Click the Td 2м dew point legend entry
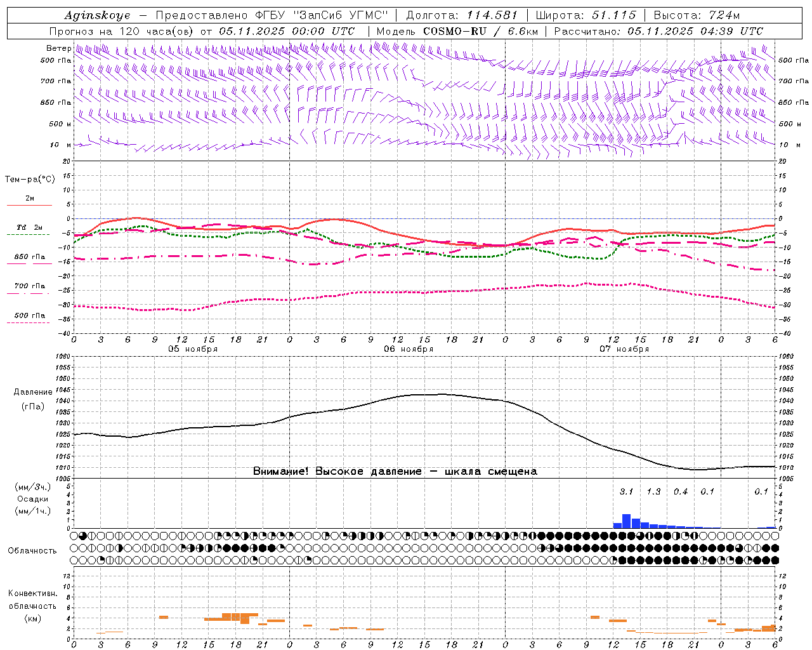Viewport: 812px width, 650px height. (29, 227)
